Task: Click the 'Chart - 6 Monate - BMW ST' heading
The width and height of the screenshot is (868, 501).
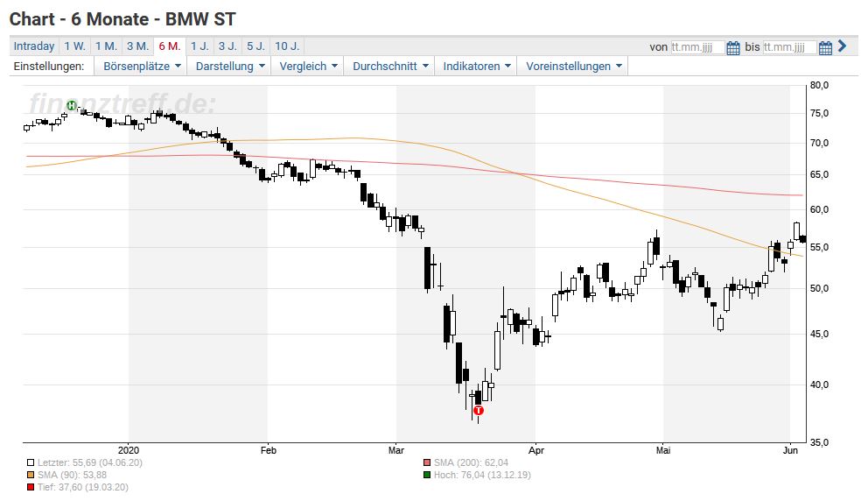Action: pos(122,19)
